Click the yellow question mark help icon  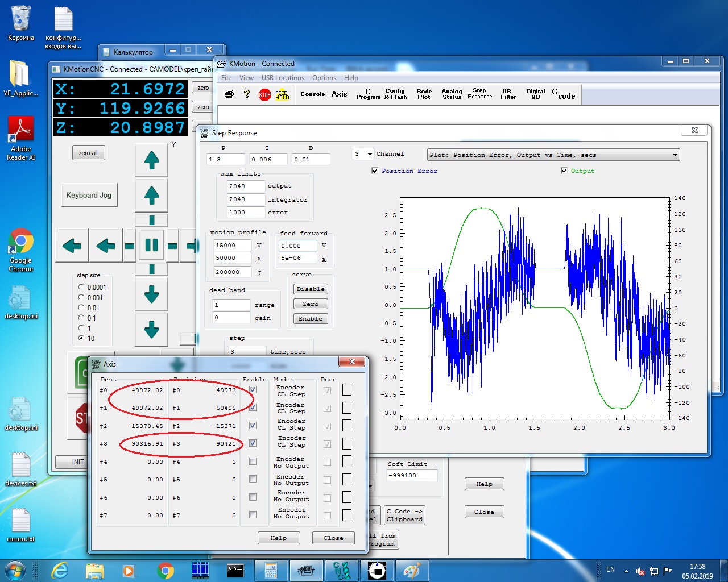pyautogui.click(x=247, y=94)
